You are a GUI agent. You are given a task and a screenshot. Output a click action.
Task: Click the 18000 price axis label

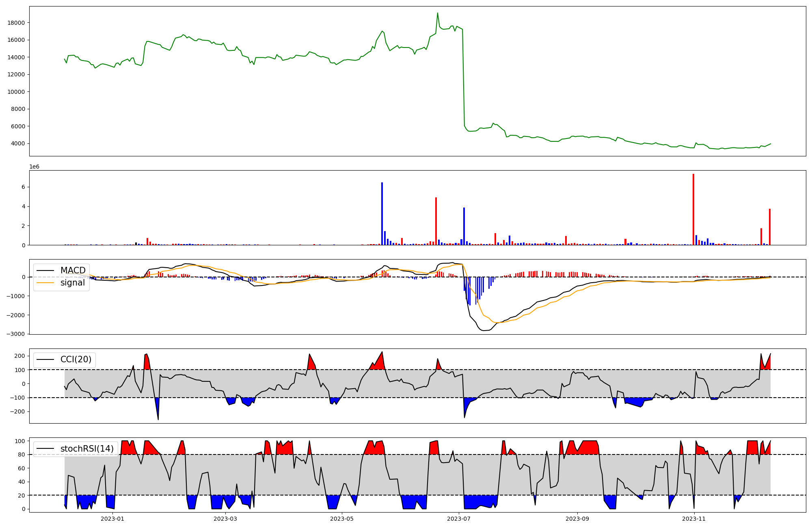(16, 23)
